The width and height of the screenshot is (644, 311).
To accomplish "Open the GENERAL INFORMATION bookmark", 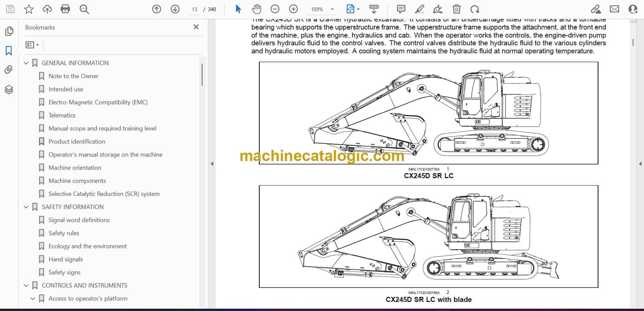I will [75, 63].
